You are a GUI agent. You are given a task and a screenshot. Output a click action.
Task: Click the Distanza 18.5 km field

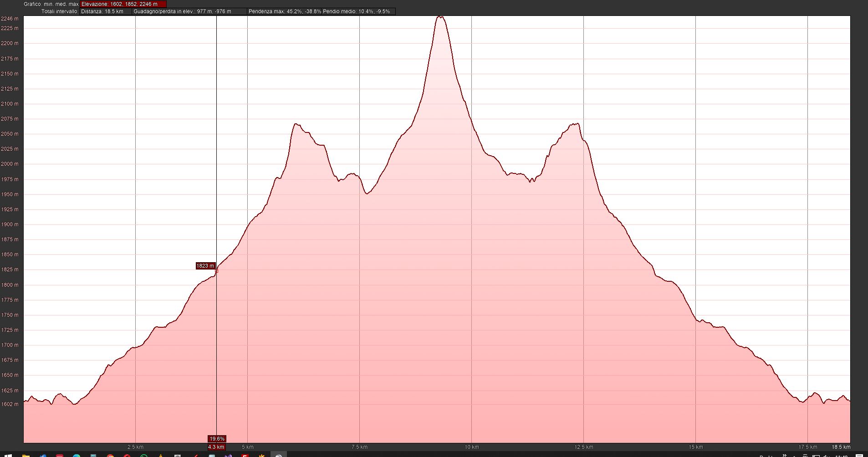(x=106, y=11)
